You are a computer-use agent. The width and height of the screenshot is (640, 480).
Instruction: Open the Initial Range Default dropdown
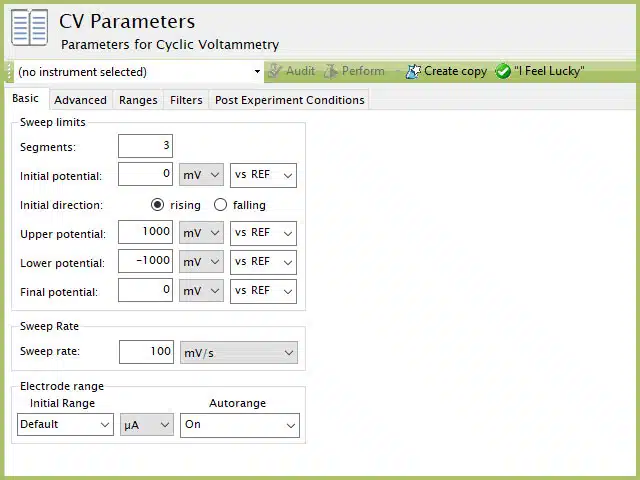click(65, 424)
